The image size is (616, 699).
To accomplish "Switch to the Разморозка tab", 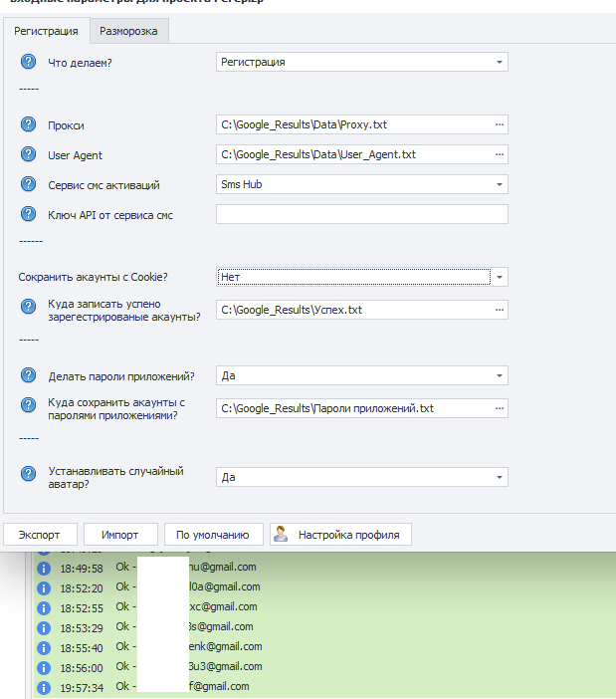I will tap(128, 31).
